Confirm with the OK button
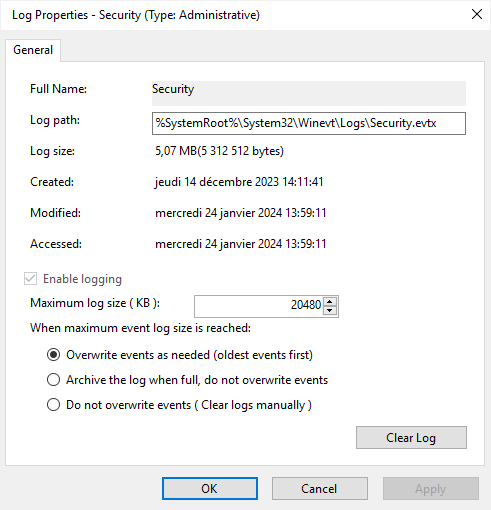Image resolution: width=491 pixels, height=510 pixels. 210,489
